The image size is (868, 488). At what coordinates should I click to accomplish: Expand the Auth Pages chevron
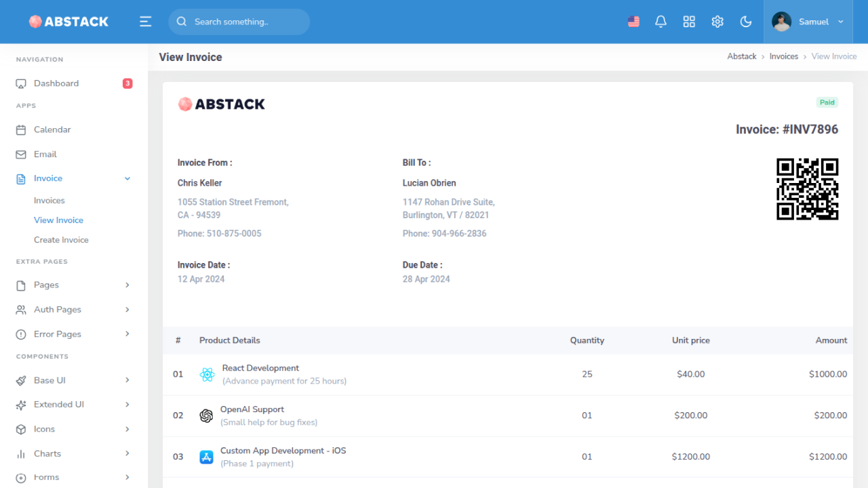(127, 310)
